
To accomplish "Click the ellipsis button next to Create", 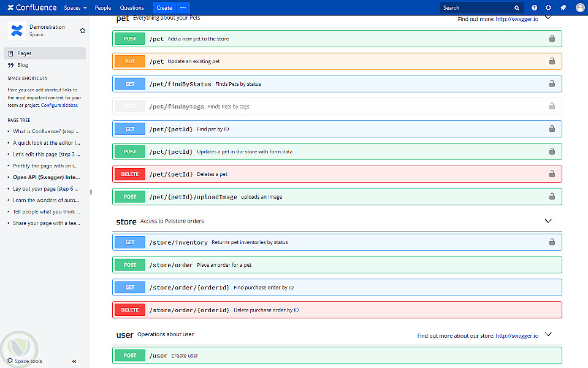I will click(x=183, y=7).
